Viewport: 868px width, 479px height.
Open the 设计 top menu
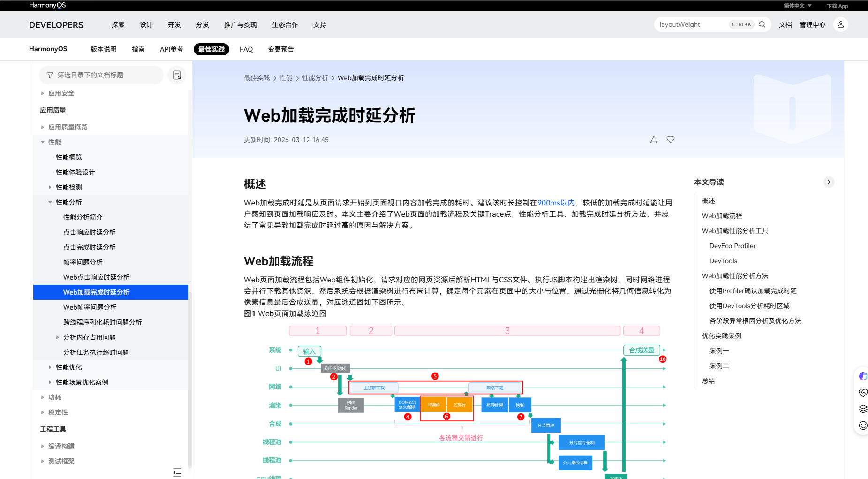[146, 25]
